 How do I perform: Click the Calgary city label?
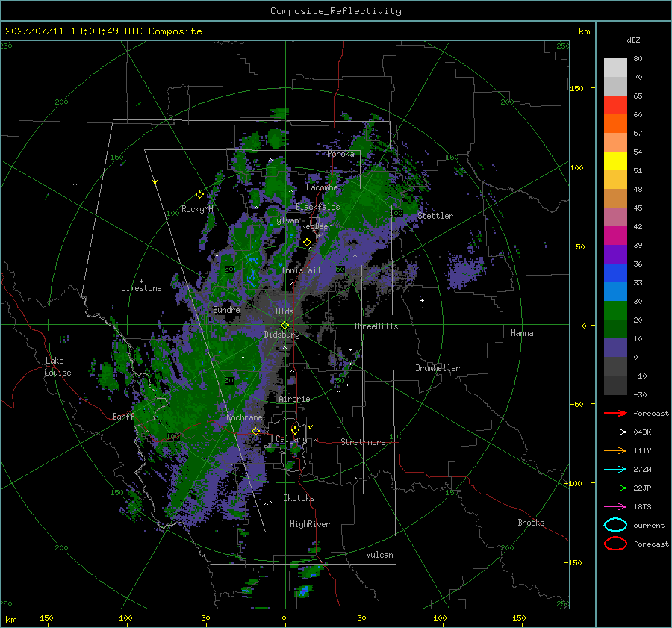291,439
